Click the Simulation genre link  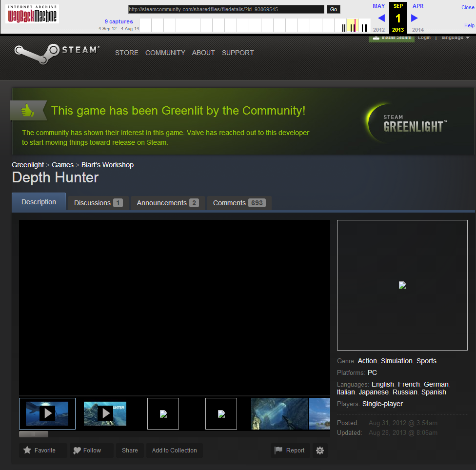click(x=397, y=361)
